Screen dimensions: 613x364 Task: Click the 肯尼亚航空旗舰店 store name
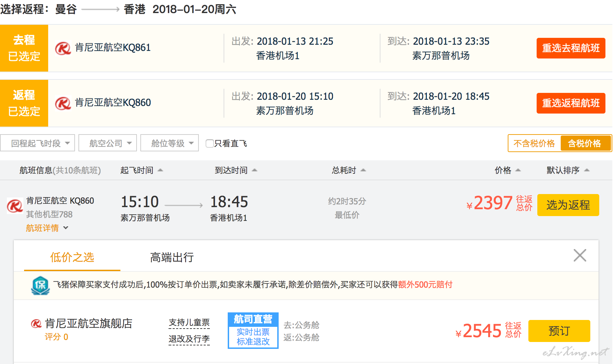[x=89, y=323]
